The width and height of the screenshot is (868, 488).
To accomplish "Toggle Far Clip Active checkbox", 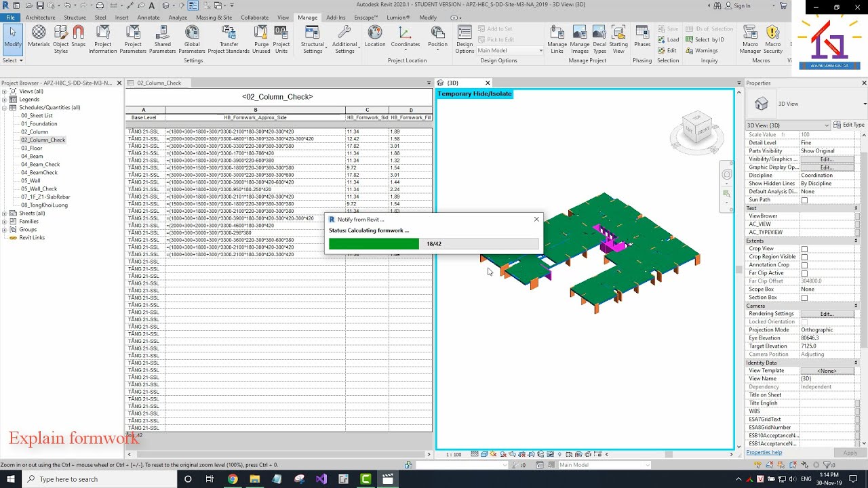I will (x=804, y=273).
